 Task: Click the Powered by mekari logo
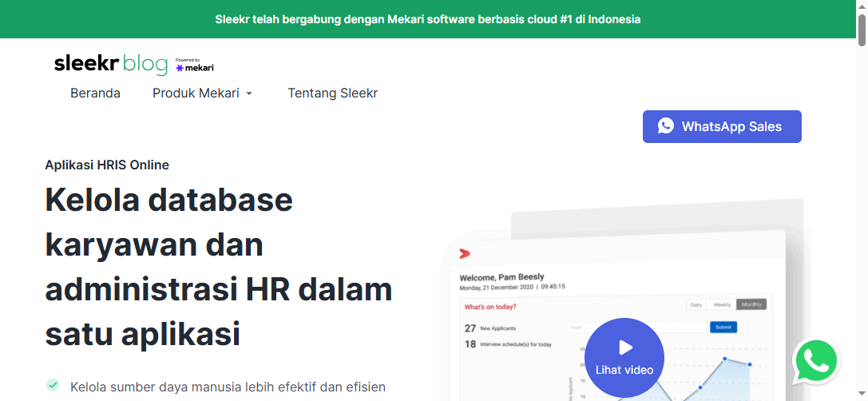pyautogui.click(x=194, y=65)
